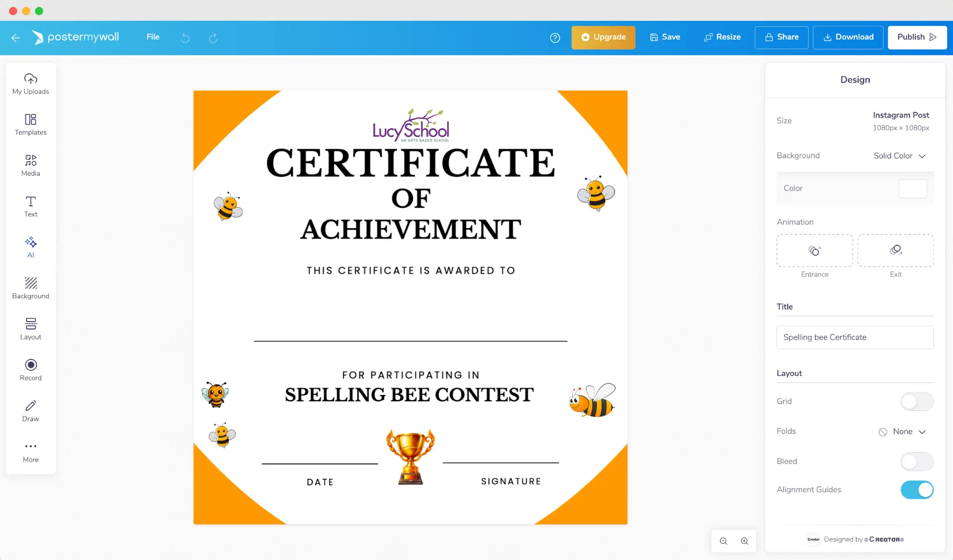This screenshot has width=953, height=560.
Task: Open the help question mark icon
Action: pos(555,38)
